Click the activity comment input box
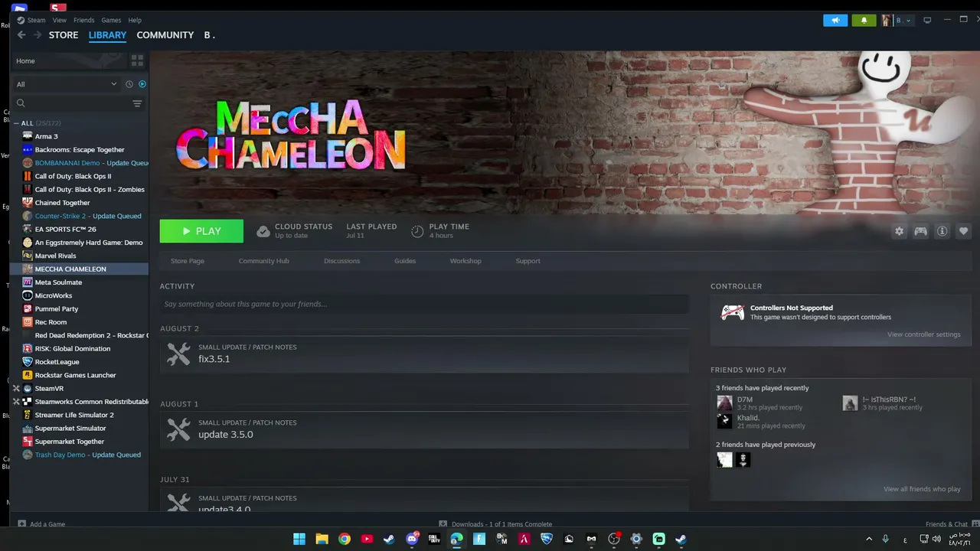This screenshot has width=980, height=551. 424,304
